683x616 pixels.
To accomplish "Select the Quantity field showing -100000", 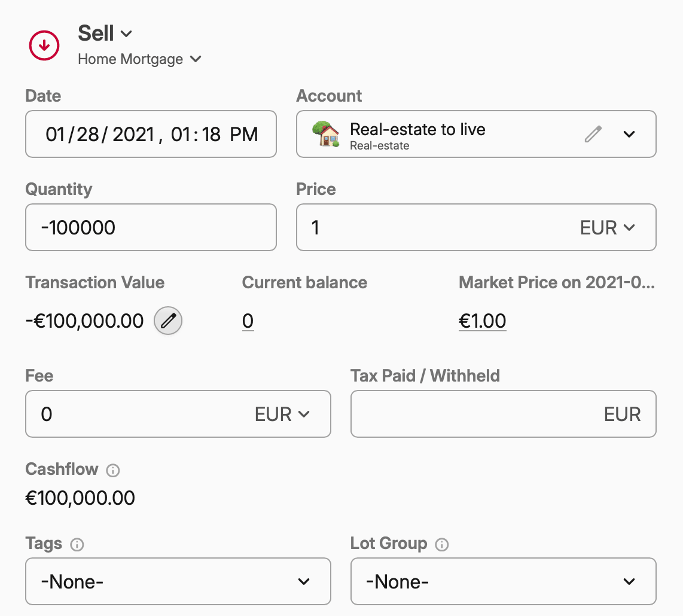I will coord(151,227).
